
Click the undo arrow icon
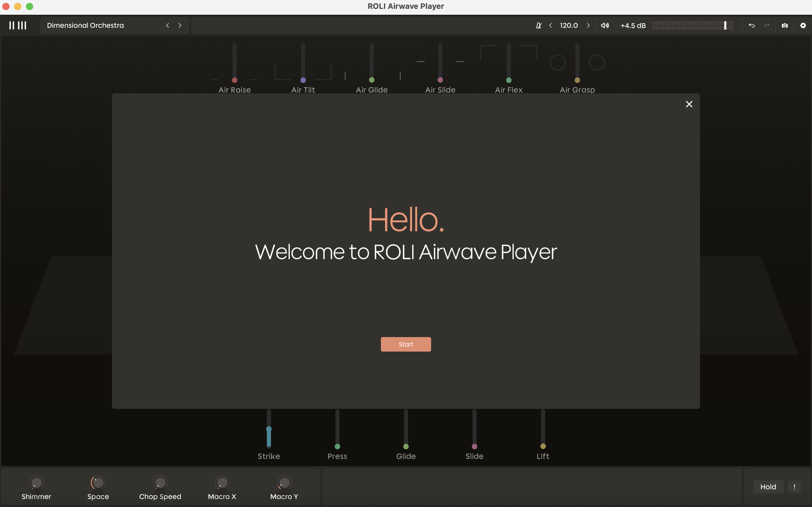point(752,25)
